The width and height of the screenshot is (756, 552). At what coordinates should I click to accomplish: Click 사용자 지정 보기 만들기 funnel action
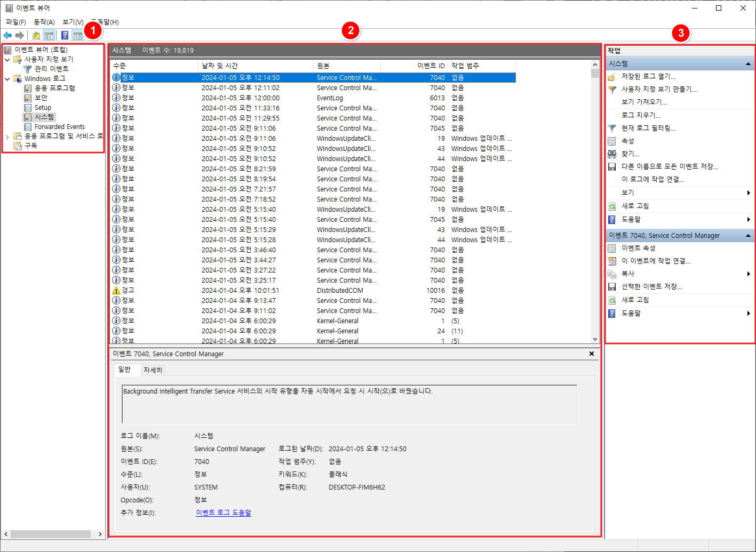[659, 89]
